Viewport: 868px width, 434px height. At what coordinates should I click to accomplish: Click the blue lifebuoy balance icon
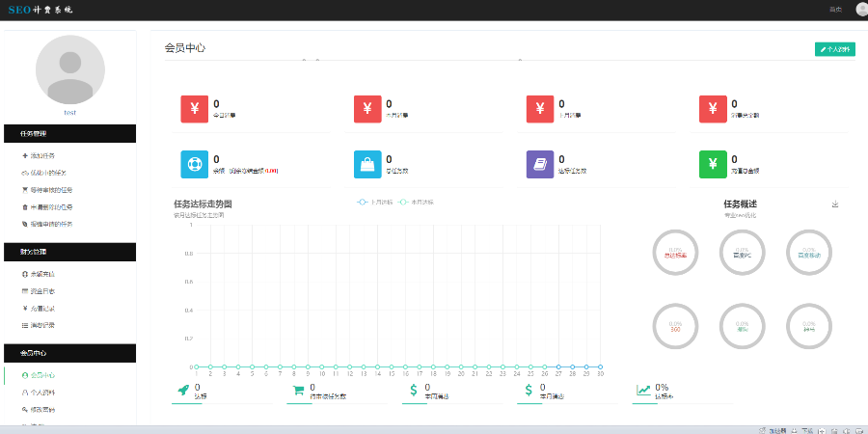194,164
